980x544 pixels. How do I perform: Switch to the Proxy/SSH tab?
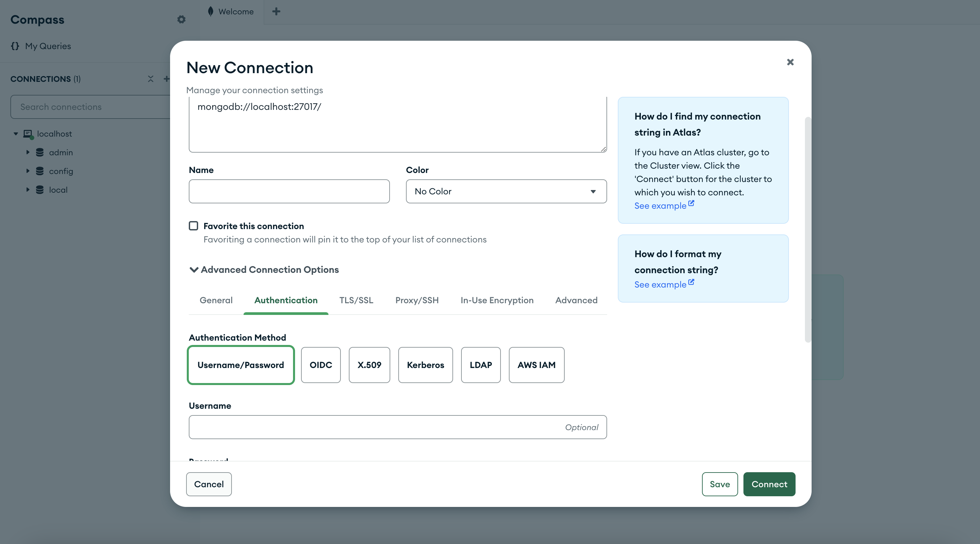[417, 300]
